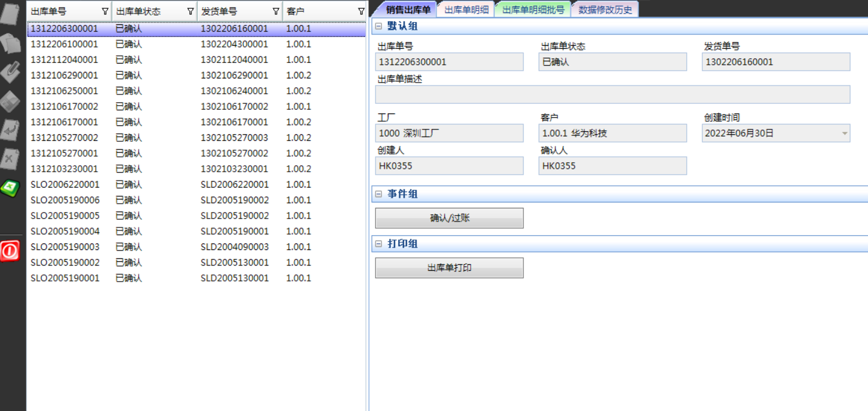Click the save disk icon in sidebar
The image size is (868, 411).
pyautogui.click(x=10, y=101)
